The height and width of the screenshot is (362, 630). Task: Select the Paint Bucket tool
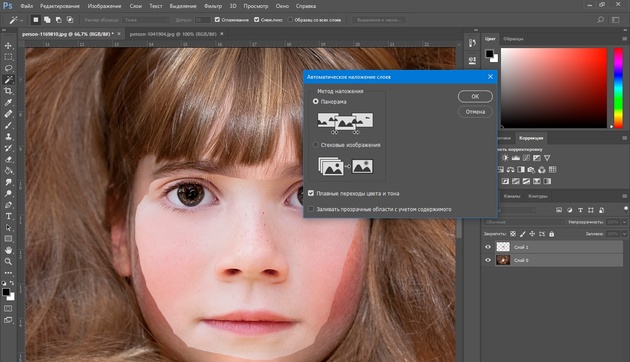(8, 171)
